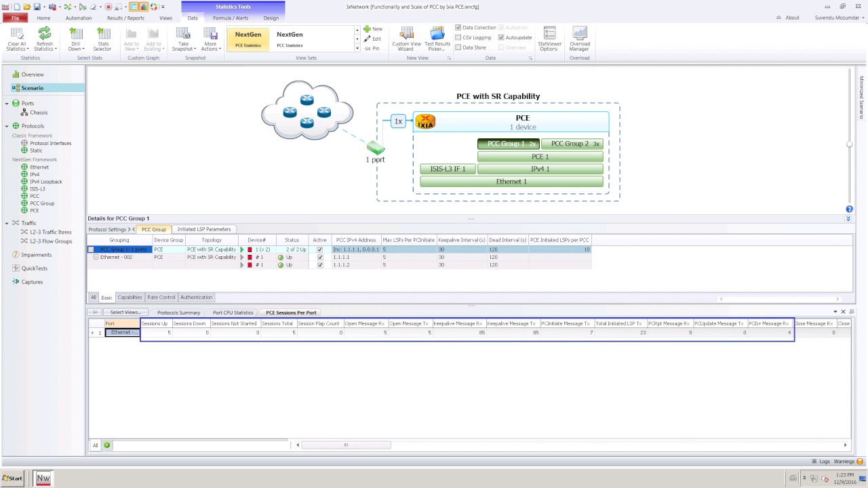Click the scenario zoom slider handle
Image resolution: width=868 pixels, height=488 pixels.
[849, 144]
